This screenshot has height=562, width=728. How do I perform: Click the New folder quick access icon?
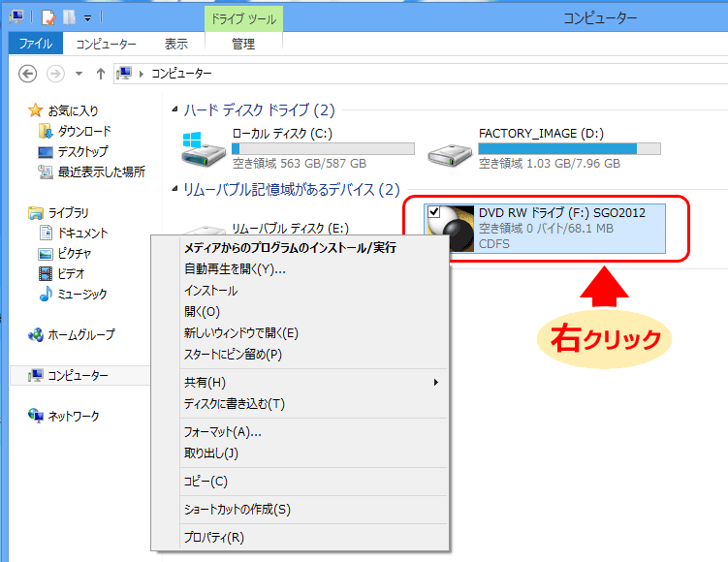69,17
